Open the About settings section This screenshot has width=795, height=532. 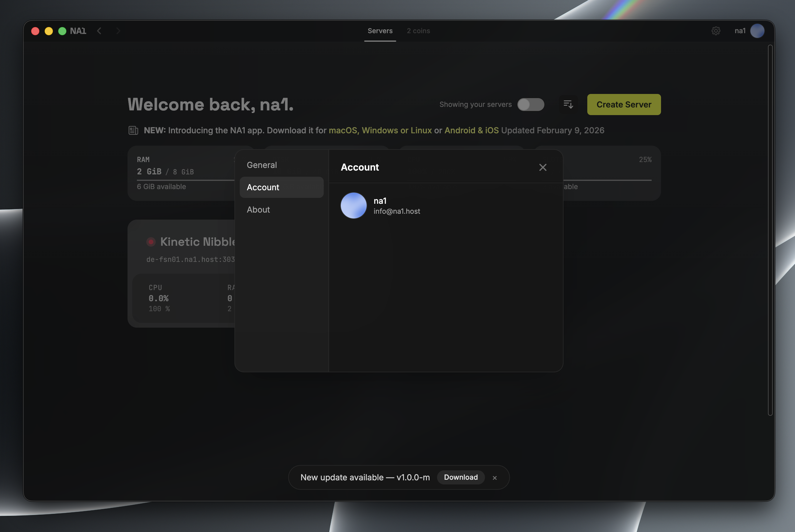click(x=258, y=210)
